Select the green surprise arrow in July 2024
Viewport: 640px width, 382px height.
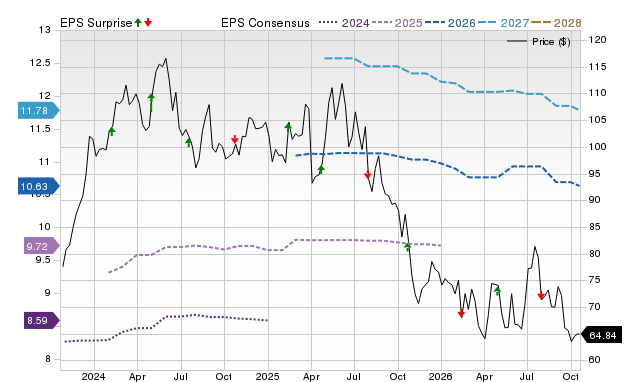click(189, 142)
